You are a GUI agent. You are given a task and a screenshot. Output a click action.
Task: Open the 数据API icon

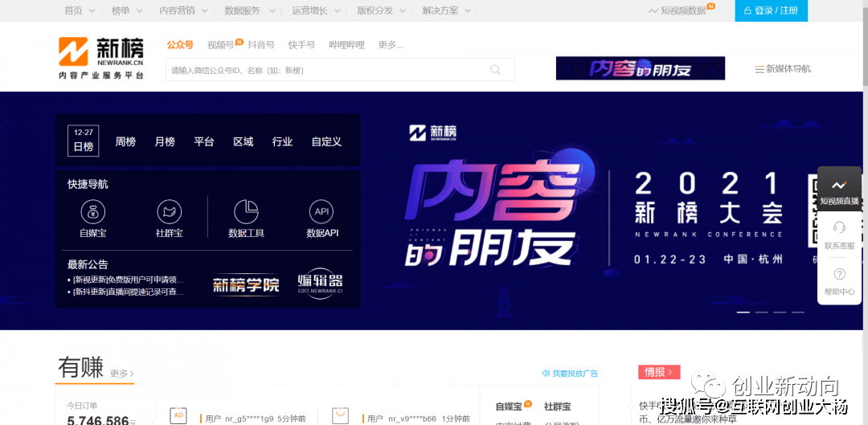point(321,211)
